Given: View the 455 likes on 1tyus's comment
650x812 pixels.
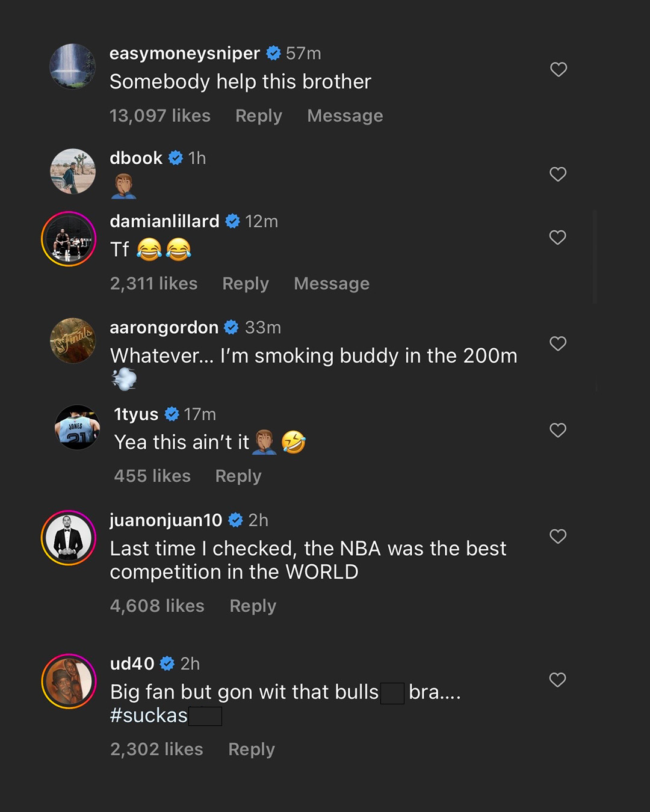Looking at the screenshot, I should [x=152, y=476].
